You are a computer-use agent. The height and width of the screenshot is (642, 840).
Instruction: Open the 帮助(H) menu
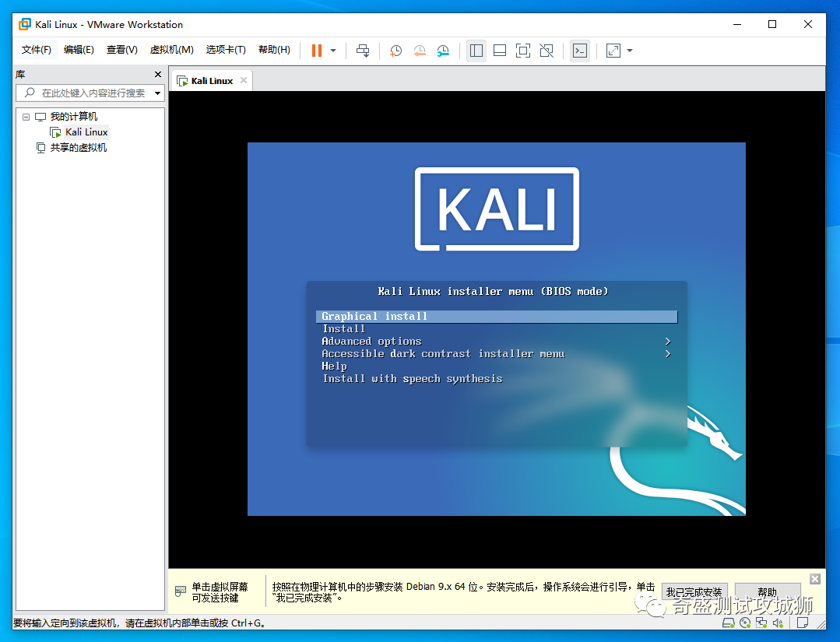(274, 50)
